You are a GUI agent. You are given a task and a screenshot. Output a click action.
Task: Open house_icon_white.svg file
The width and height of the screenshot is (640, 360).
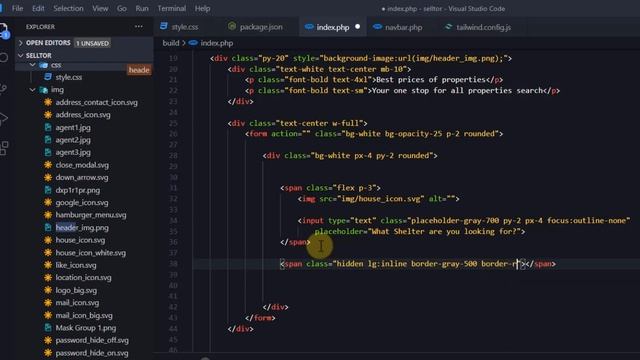point(91,253)
